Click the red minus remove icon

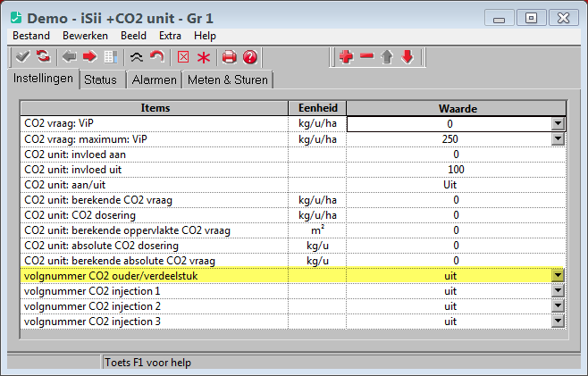click(x=366, y=56)
